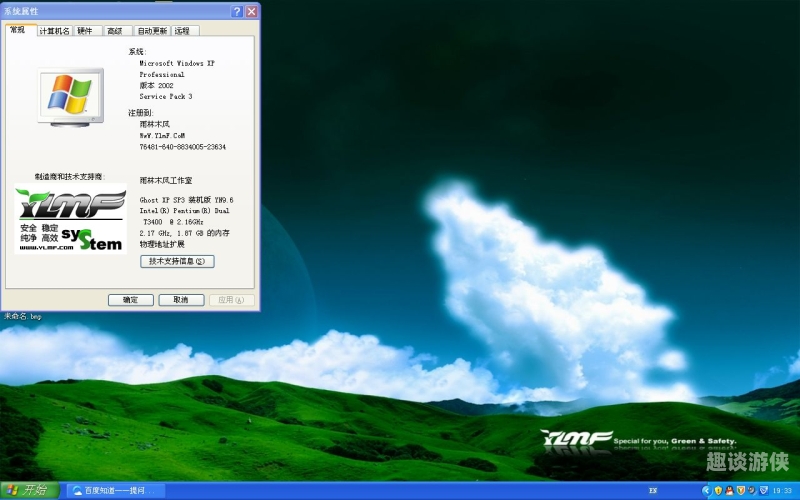Expand hidden tray icons arrow
The height and width of the screenshot is (500, 800).
click(x=706, y=491)
